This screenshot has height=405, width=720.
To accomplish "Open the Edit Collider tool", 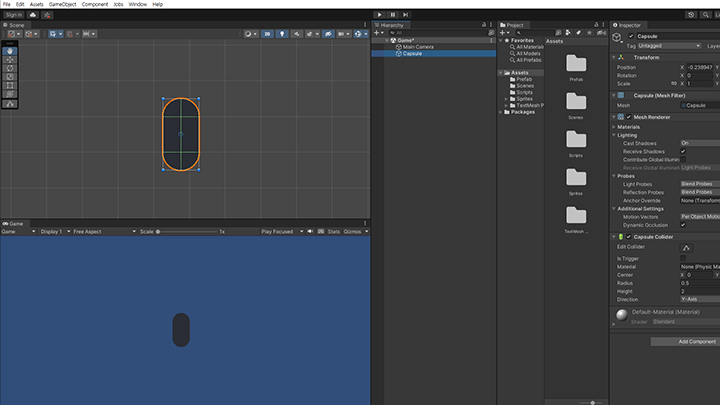I will (x=685, y=247).
